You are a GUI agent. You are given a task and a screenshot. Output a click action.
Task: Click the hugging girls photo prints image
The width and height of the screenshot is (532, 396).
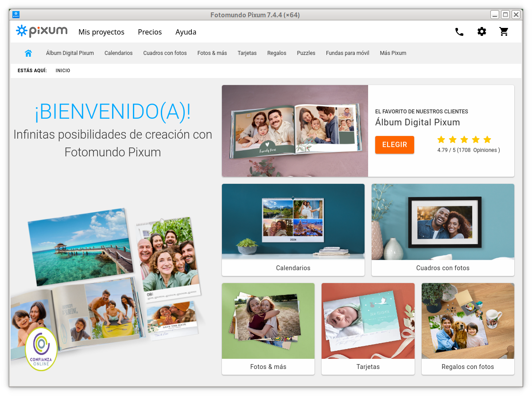pos(268,321)
